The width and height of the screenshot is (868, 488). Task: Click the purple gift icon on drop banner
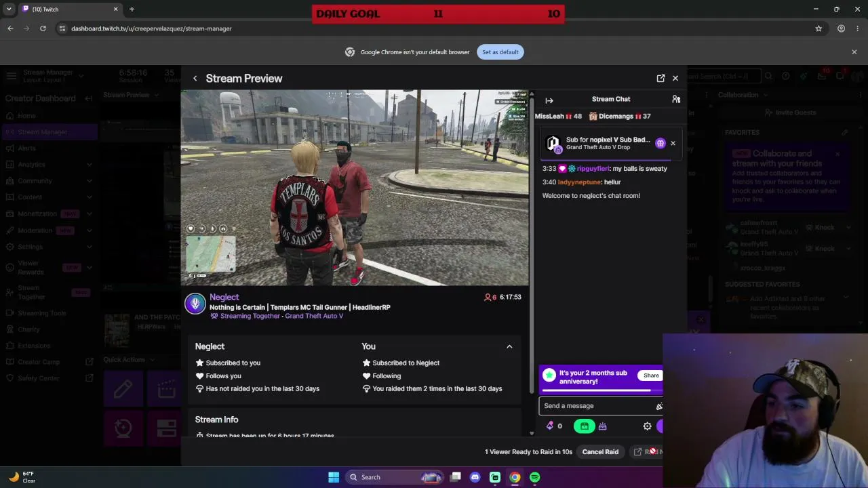pos(660,144)
